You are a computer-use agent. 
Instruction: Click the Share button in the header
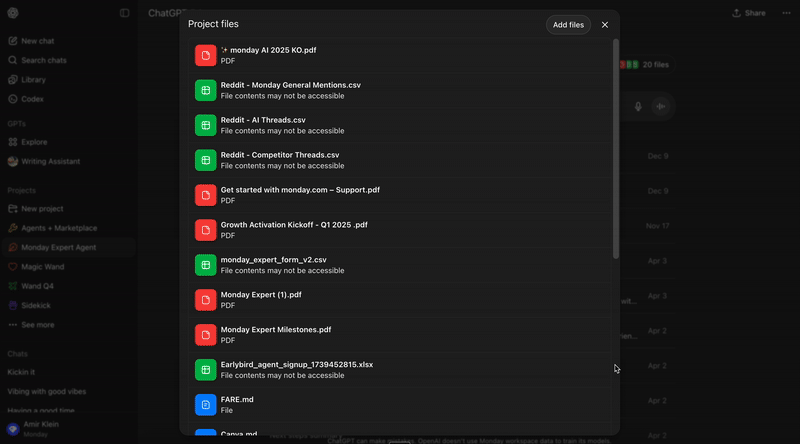[748, 13]
